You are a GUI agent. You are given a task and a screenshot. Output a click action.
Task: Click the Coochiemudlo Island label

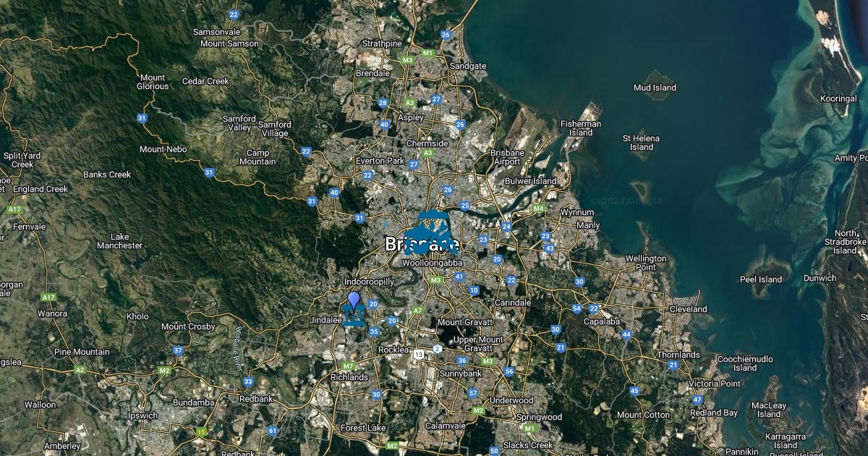click(745, 363)
